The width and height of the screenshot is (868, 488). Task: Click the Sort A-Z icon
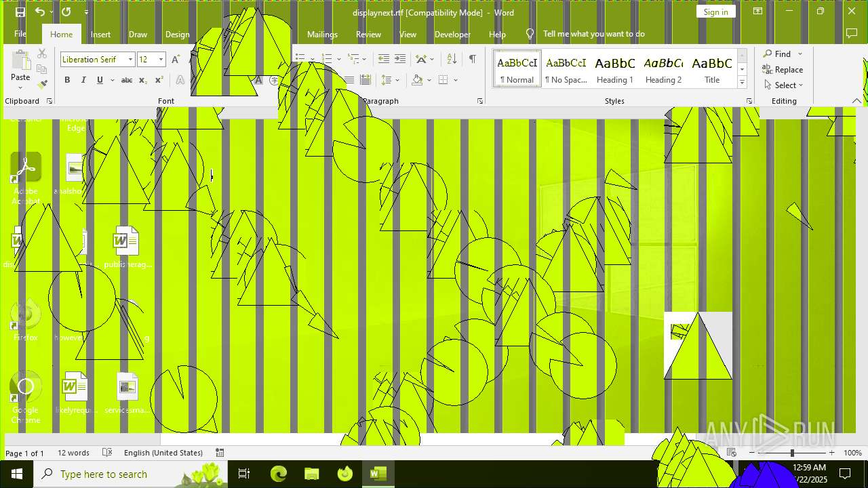tap(452, 59)
